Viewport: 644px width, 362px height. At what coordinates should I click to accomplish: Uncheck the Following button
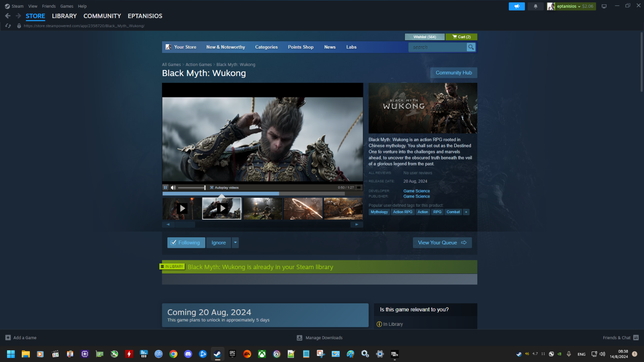[x=186, y=243]
